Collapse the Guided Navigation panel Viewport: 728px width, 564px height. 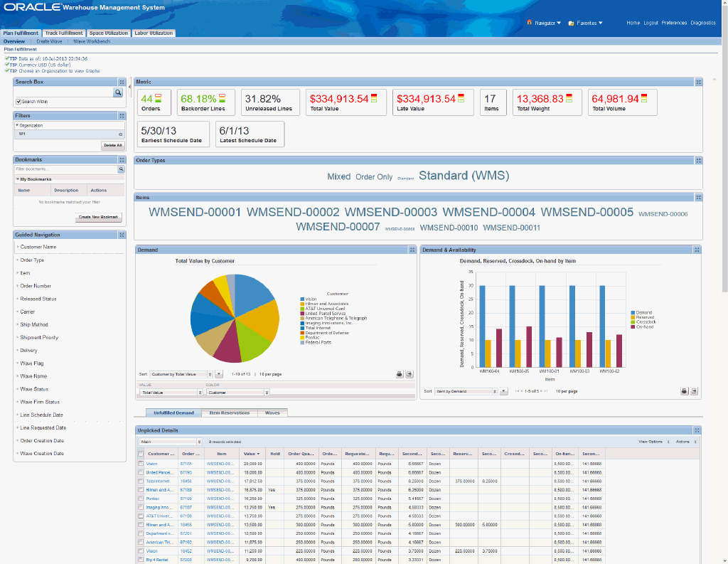point(122,235)
